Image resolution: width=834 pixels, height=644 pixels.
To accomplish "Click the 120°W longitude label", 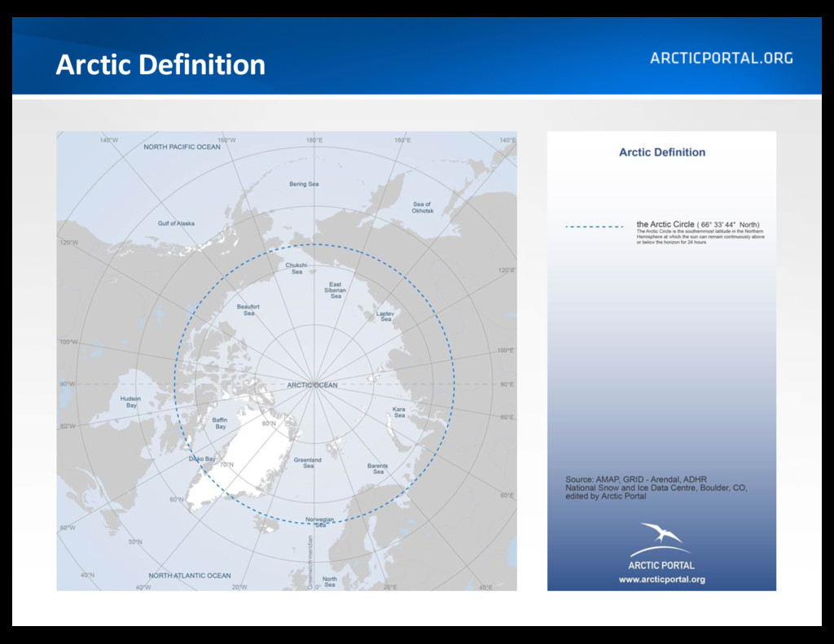I will tap(69, 243).
